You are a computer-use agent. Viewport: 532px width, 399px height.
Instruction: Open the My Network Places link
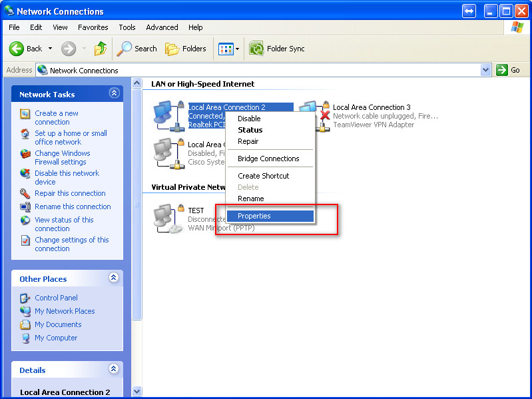65,311
